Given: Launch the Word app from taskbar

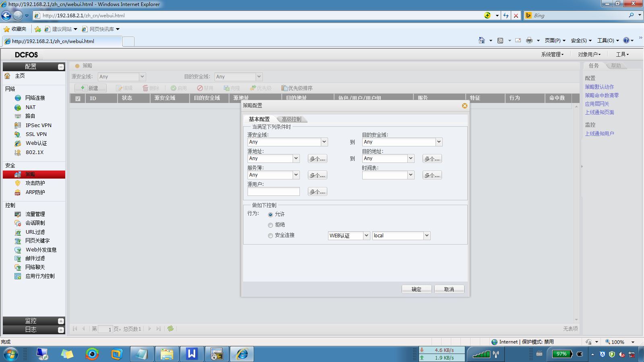Looking at the screenshot, I should coord(192,354).
